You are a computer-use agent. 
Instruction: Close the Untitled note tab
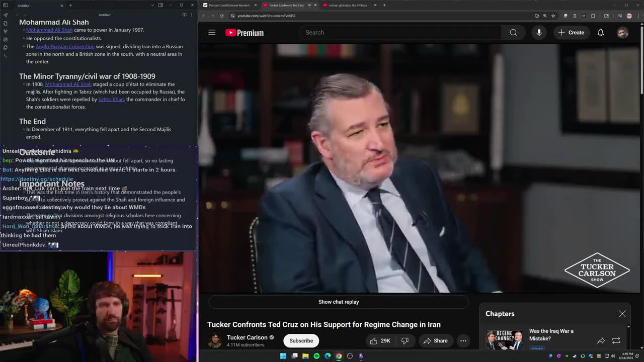(x=61, y=5)
